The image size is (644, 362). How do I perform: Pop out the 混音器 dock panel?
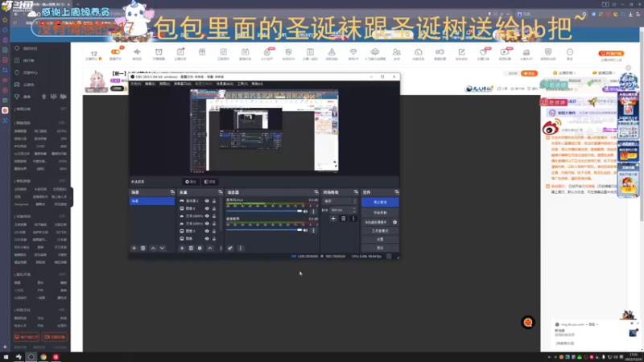point(316,192)
